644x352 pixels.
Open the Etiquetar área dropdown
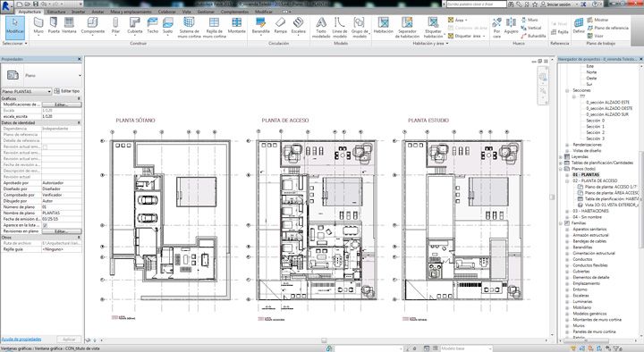467,36
